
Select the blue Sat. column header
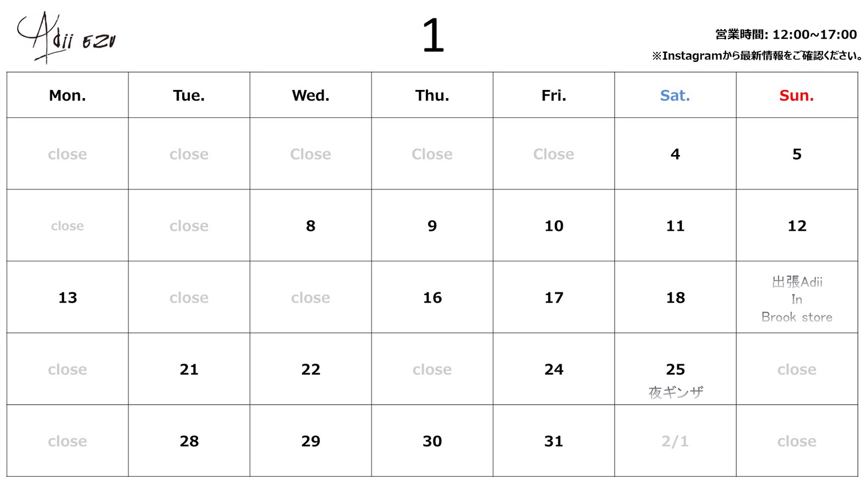coord(675,95)
